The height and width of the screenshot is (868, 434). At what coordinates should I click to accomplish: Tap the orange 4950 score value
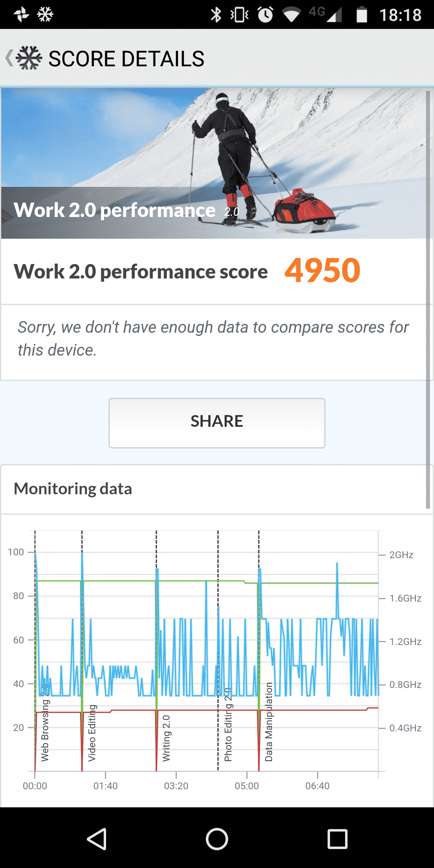pos(322,270)
